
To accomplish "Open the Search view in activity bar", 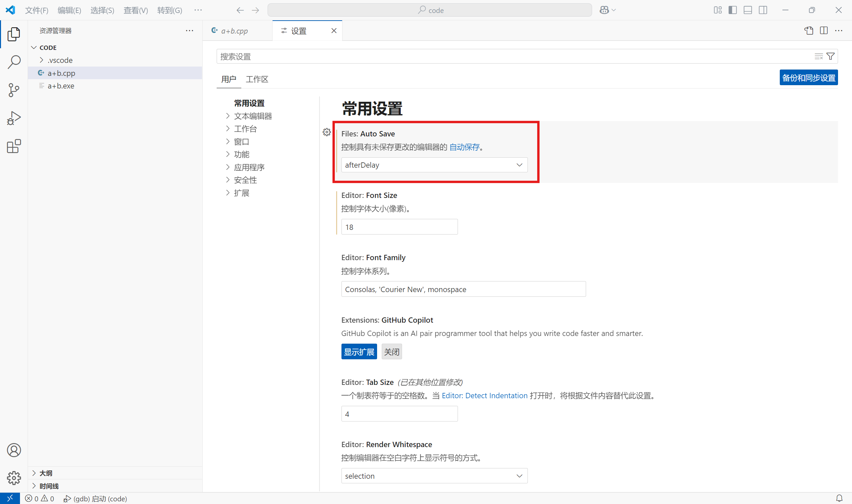I will [x=14, y=62].
